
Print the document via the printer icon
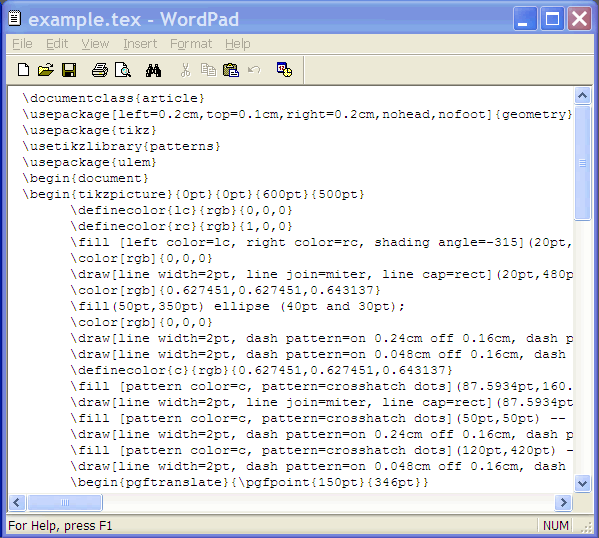click(100, 70)
